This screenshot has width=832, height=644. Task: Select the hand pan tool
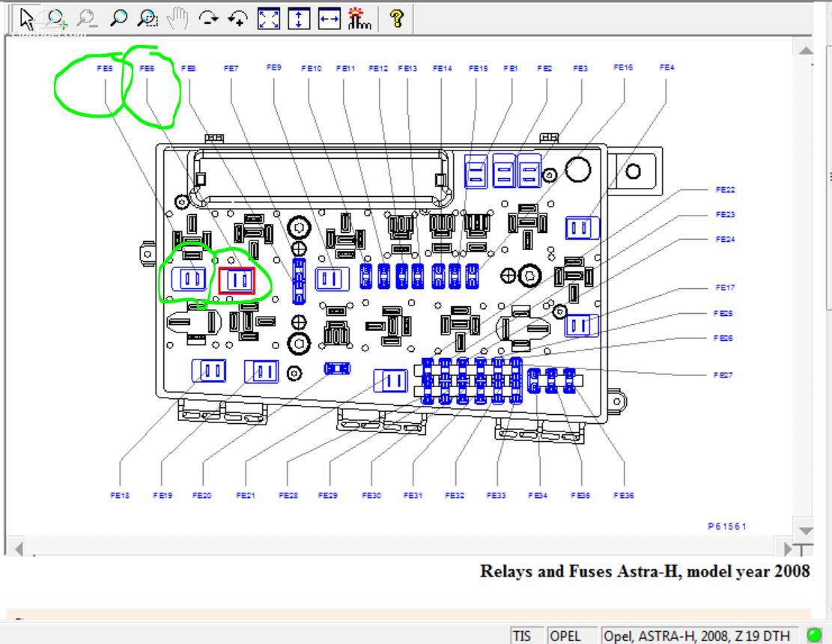click(x=177, y=19)
